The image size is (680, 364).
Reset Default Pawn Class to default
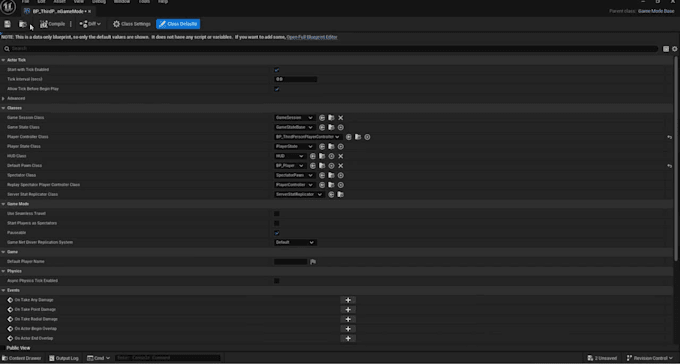coord(669,166)
